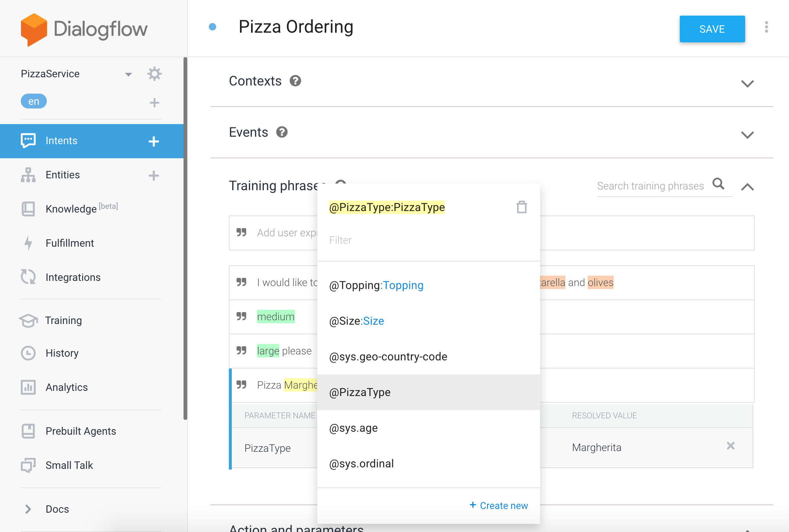This screenshot has height=532, width=789.
Task: Select @Topping:Topping entity option
Action: [x=428, y=285]
